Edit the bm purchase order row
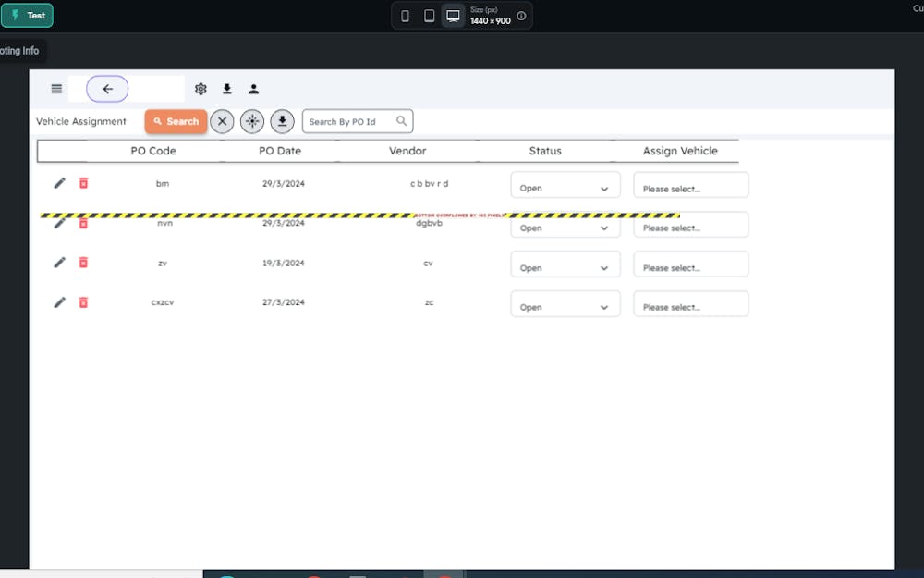Screen dimensions: 924x578 [x=59, y=183]
